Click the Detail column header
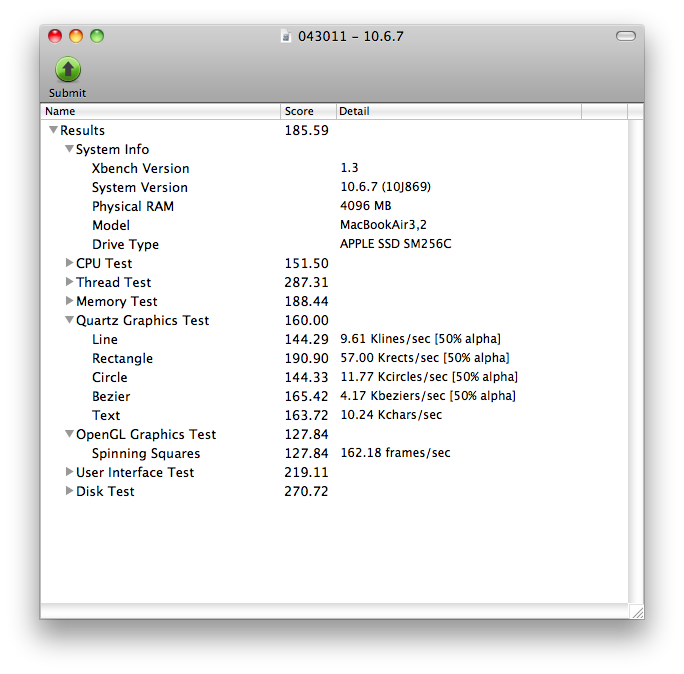Screen dimensions: 684x674 pos(459,111)
